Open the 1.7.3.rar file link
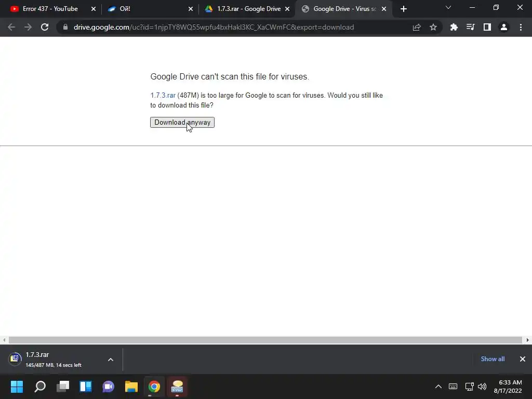The width and height of the screenshot is (532, 399). (163, 96)
